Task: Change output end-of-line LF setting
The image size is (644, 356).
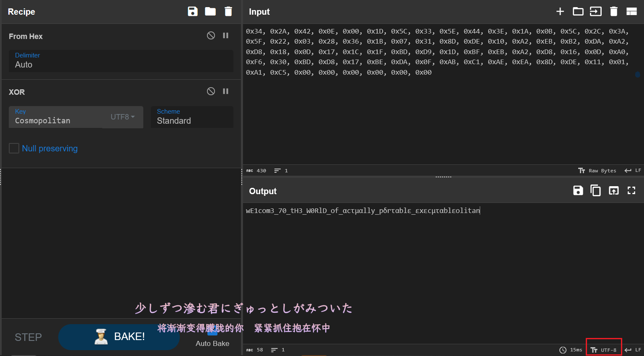Action: coord(633,350)
